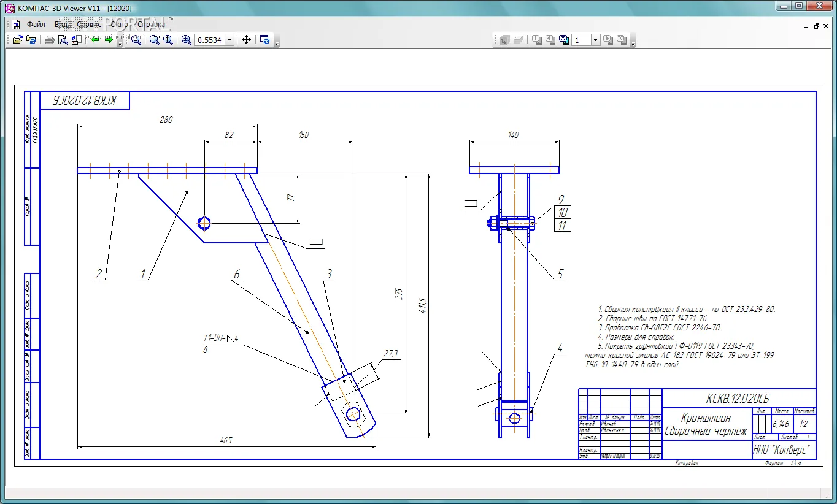Click the Open document folder icon

(18, 40)
